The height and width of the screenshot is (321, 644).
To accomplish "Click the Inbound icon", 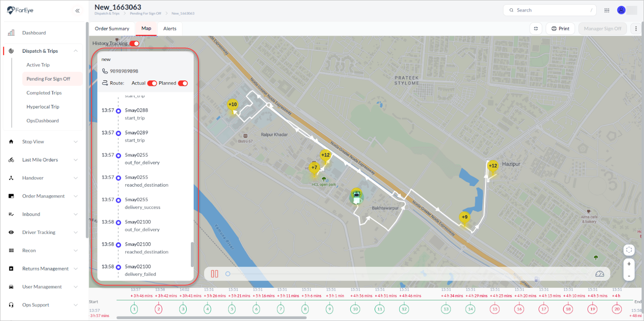I will (x=11, y=214).
